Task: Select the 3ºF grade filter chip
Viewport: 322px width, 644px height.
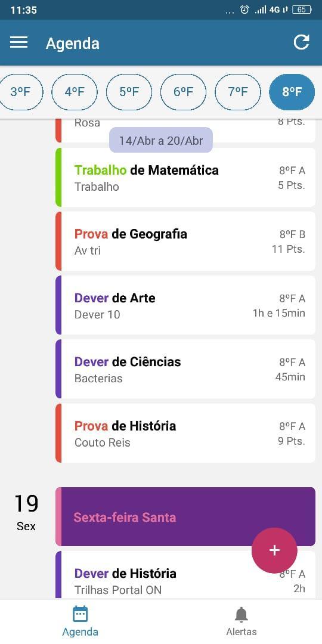Action: click(20, 92)
